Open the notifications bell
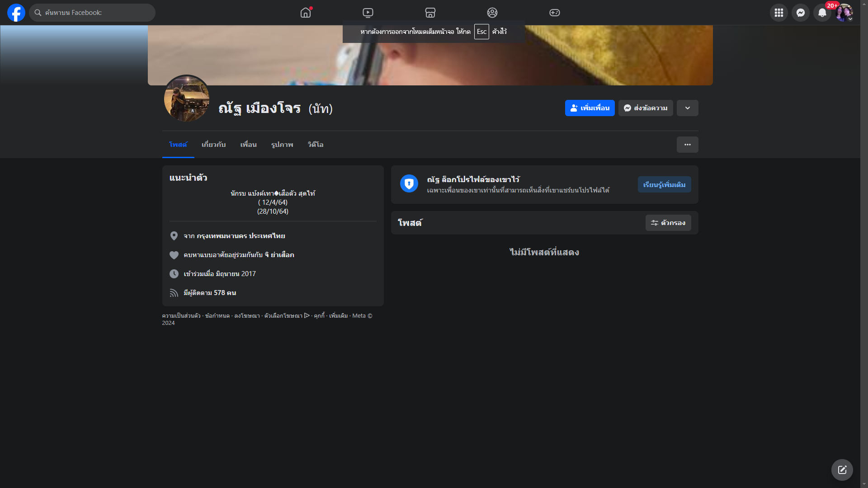 (x=822, y=13)
